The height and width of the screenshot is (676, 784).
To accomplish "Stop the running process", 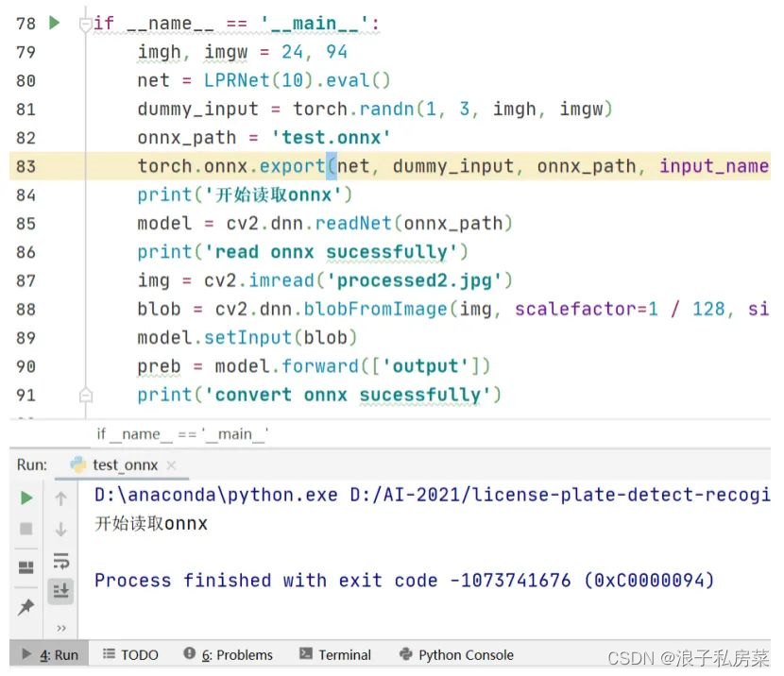I will pyautogui.click(x=26, y=528).
